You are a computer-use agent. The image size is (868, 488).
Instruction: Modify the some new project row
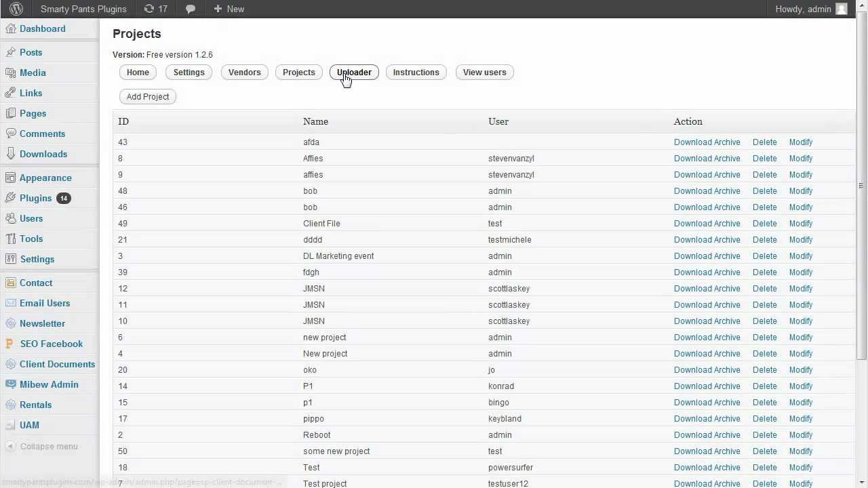(800, 451)
